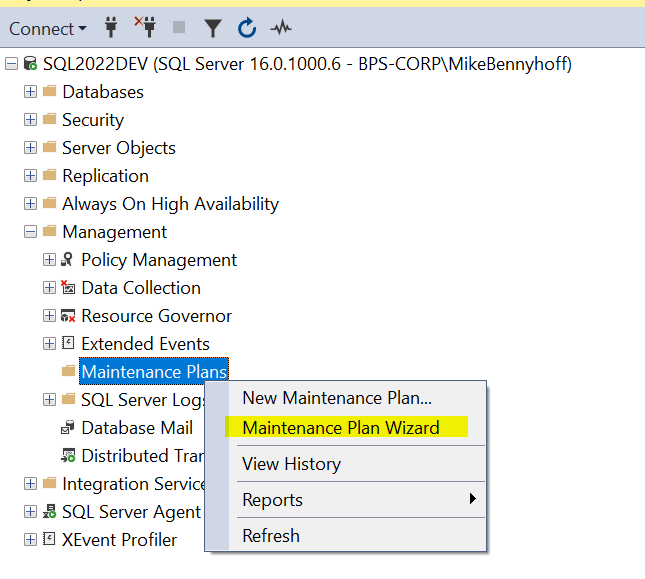This screenshot has height=579, width=645.
Task: Expand the Security folder
Action: pos(30,119)
